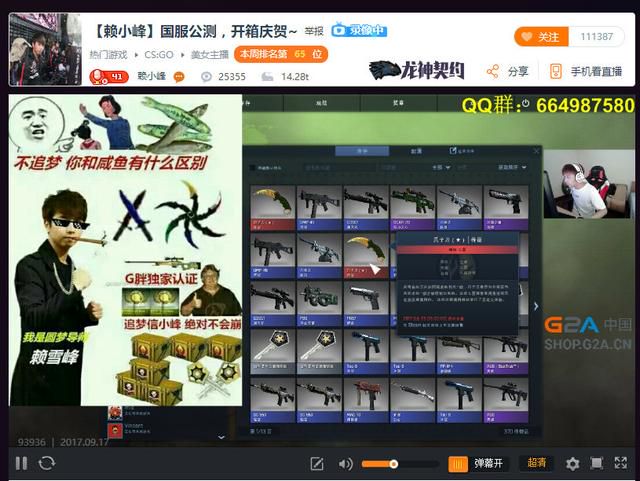Open the danmaku compose pencil icon

click(317, 464)
